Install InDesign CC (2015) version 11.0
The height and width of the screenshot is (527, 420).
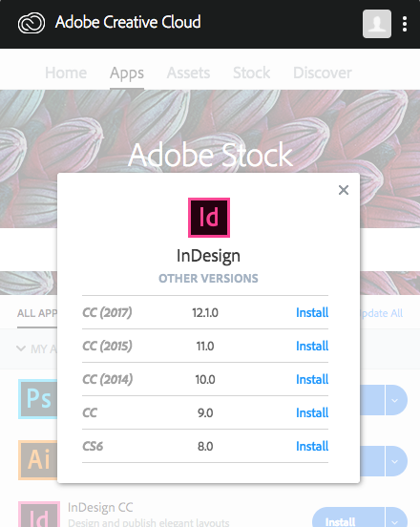click(312, 346)
